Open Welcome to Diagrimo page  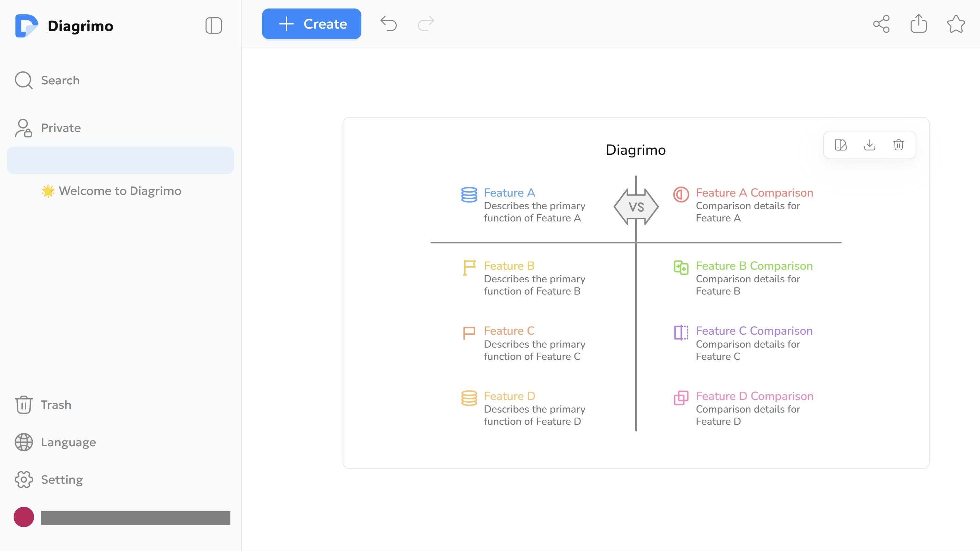click(x=120, y=190)
